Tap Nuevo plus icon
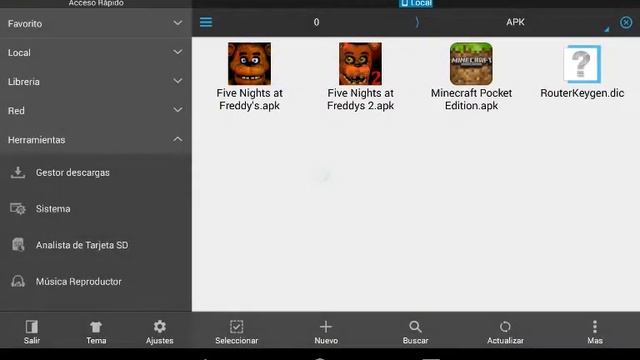 click(326, 327)
